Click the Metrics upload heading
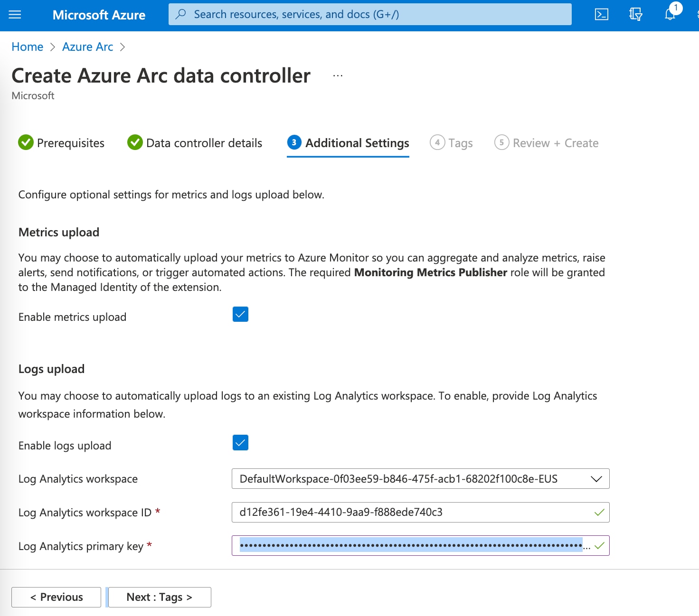The image size is (699, 616). 59,233
